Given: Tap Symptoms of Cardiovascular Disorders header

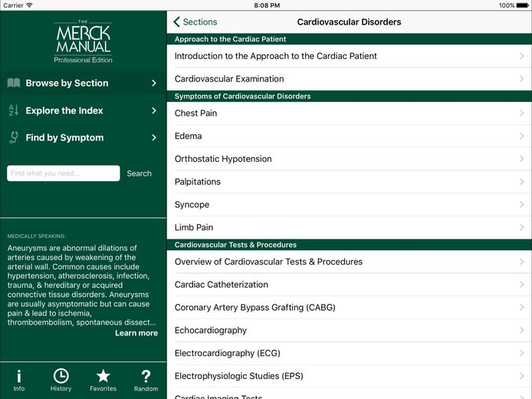Looking at the screenshot, I should coord(349,96).
